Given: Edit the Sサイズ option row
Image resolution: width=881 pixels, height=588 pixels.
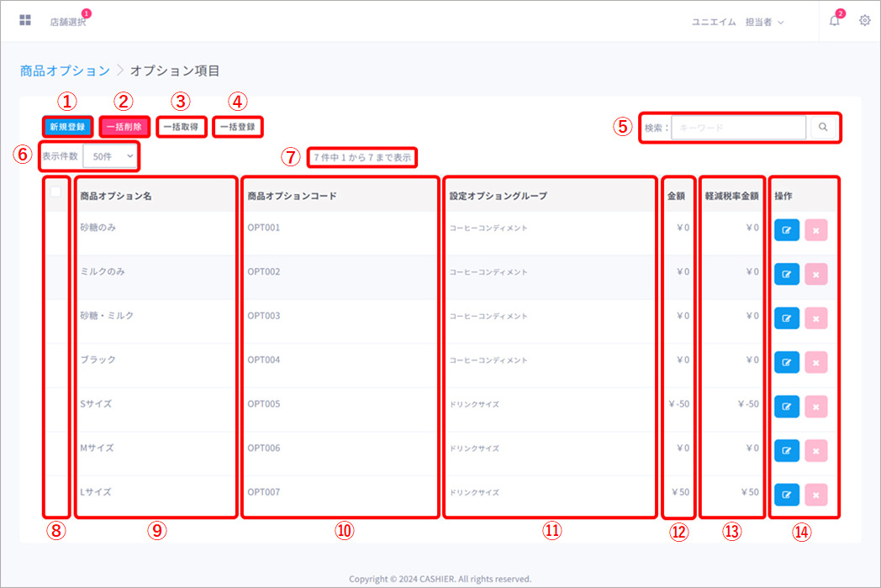Looking at the screenshot, I should point(787,407).
